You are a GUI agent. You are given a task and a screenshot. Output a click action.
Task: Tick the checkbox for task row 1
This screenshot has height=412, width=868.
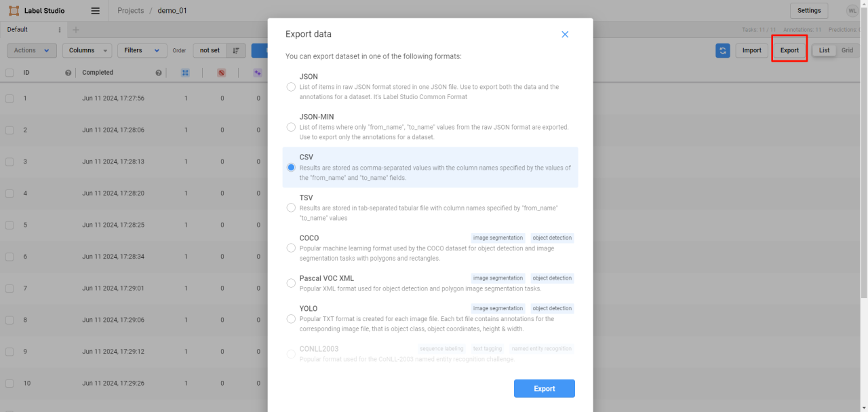(9, 98)
